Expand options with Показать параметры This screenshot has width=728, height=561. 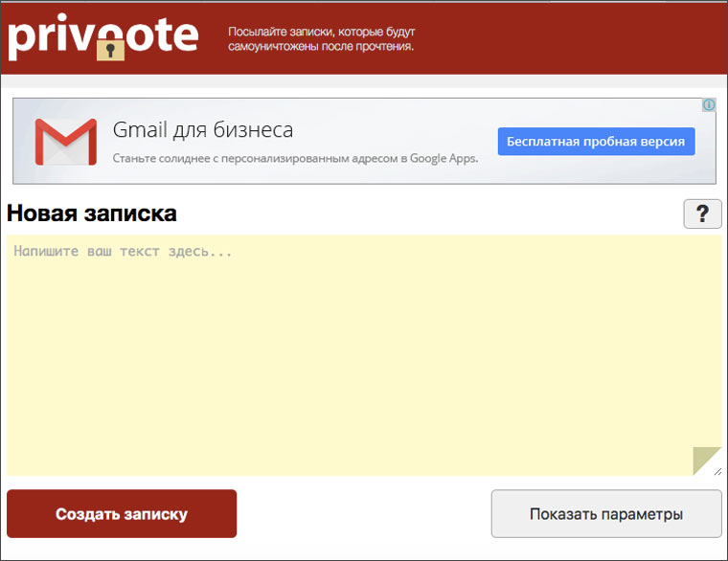point(606,514)
